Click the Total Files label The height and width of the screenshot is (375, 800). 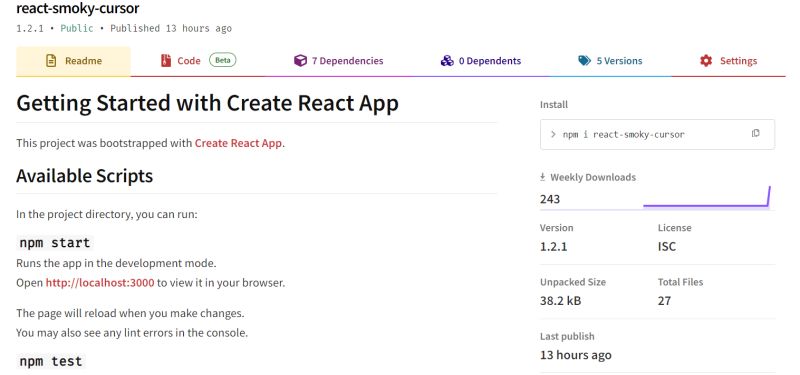tap(680, 282)
